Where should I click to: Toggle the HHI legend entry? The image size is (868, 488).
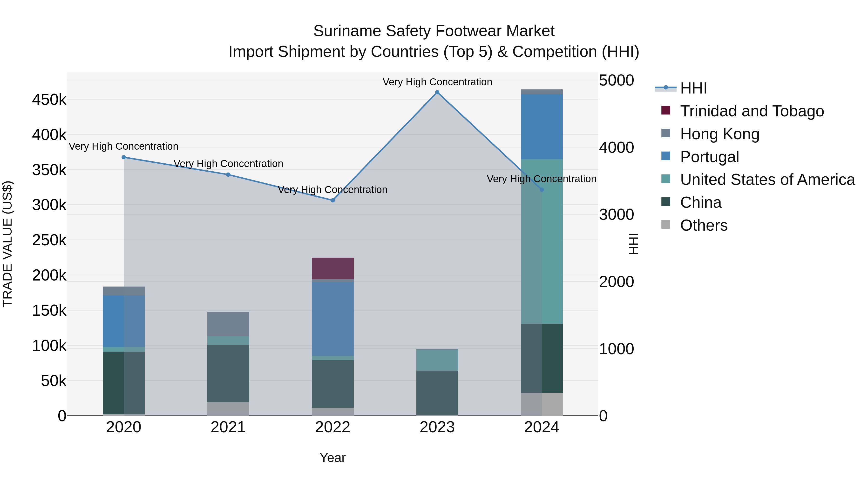[681, 88]
